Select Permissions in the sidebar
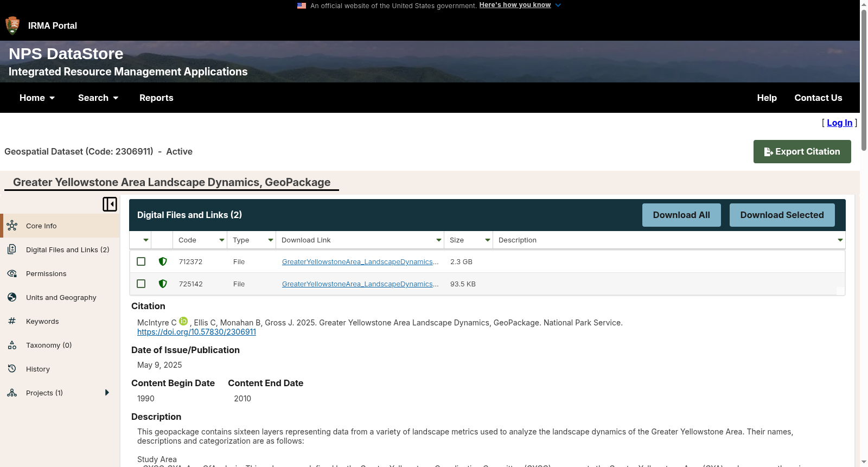868x467 pixels. 60,273
